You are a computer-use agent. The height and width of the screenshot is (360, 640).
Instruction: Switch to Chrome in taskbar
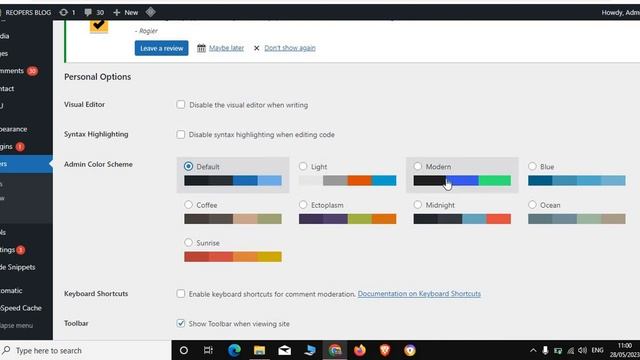[335, 350]
